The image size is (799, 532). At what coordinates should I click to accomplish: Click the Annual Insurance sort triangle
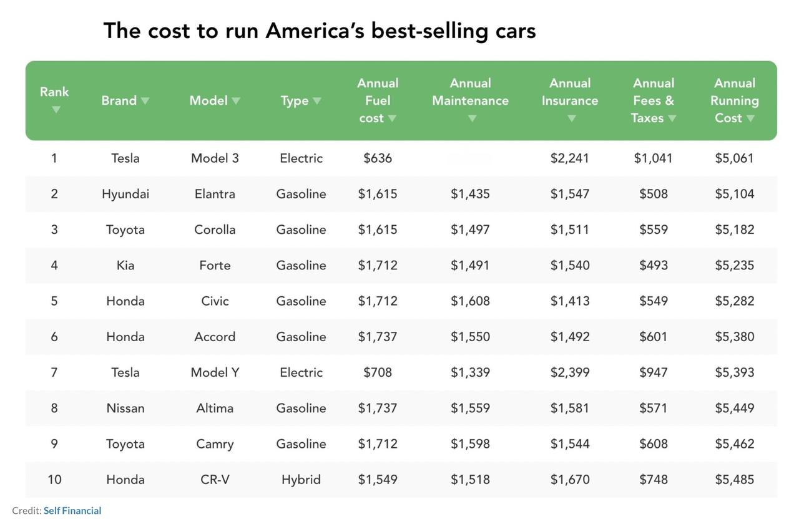click(571, 118)
